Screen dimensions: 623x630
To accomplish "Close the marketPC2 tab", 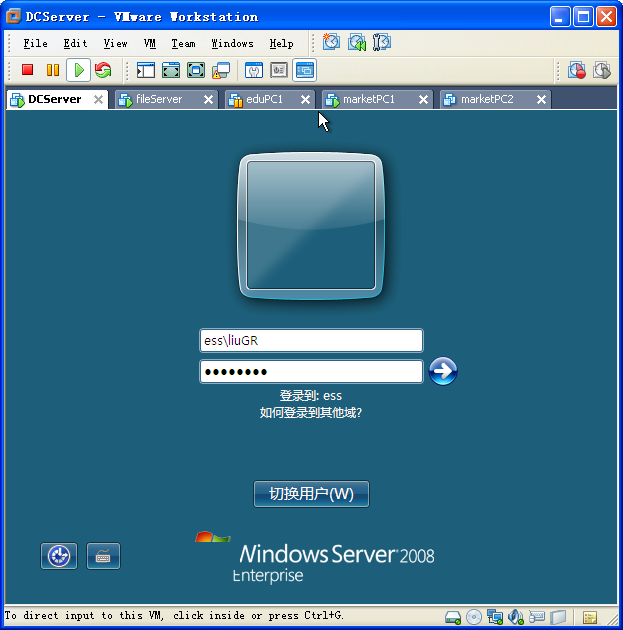I will pyautogui.click(x=541, y=100).
